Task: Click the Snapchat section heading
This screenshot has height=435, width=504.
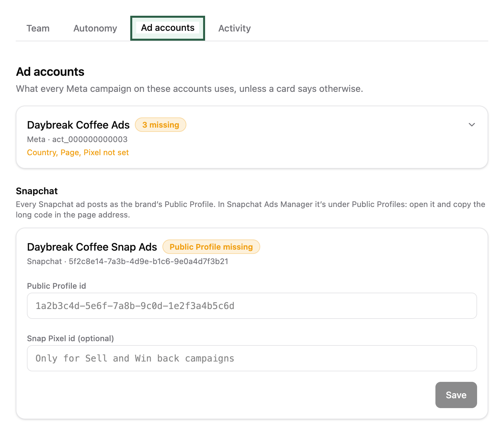Action: pyautogui.click(x=37, y=191)
